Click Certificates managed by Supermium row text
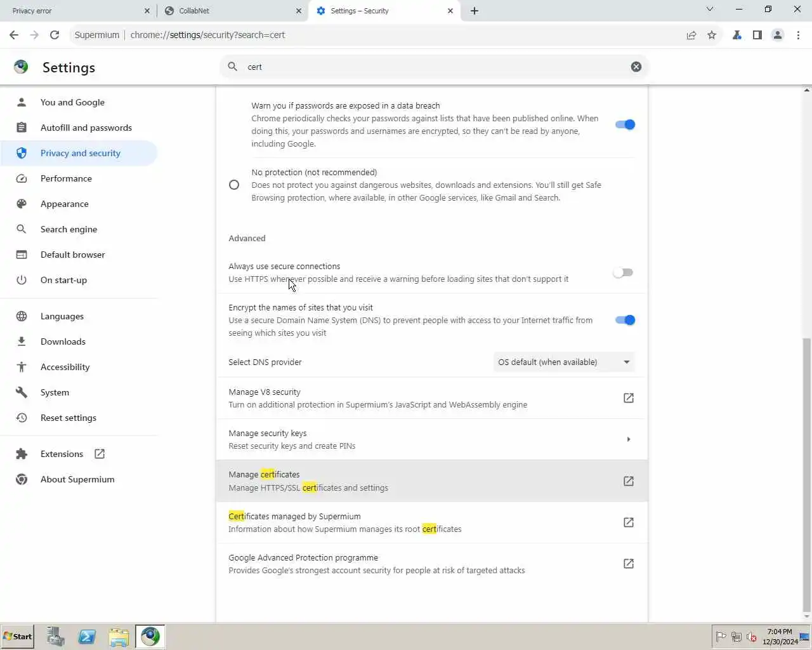This screenshot has height=650, width=812. tap(294, 516)
